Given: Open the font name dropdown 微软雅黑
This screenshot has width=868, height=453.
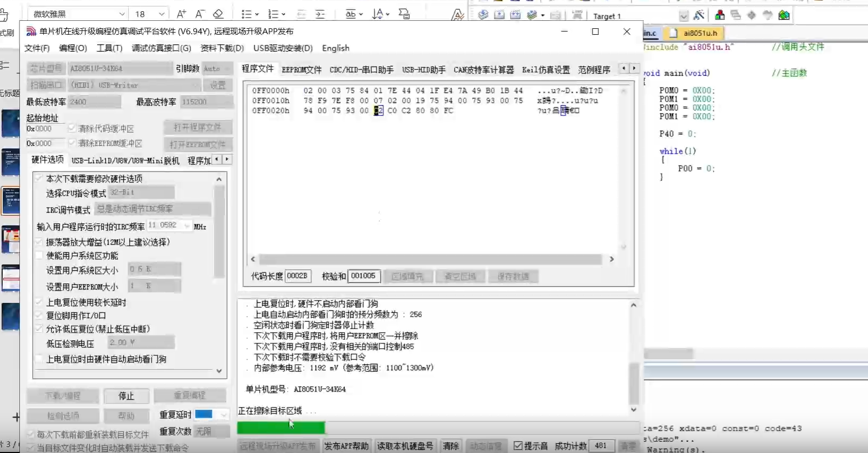Looking at the screenshot, I should coord(122,14).
